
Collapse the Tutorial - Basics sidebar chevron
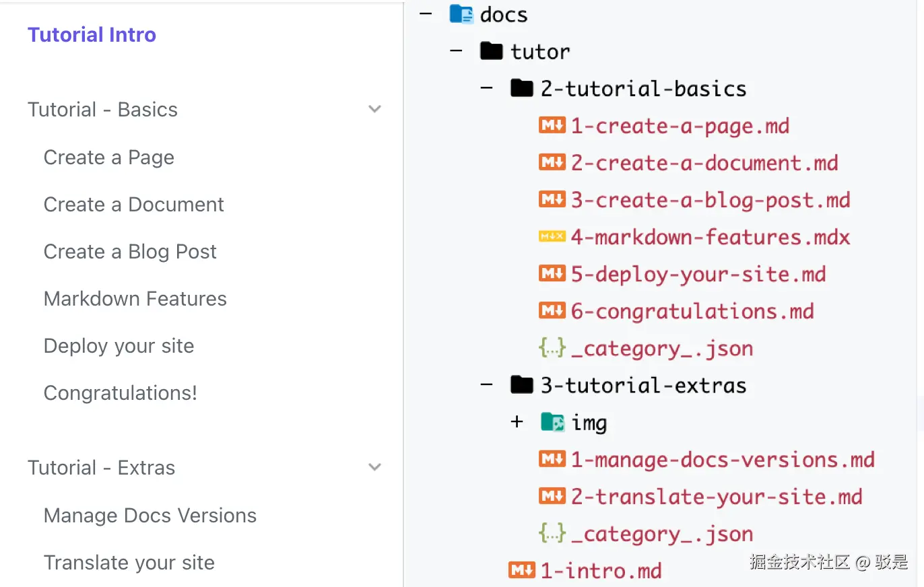coord(375,109)
